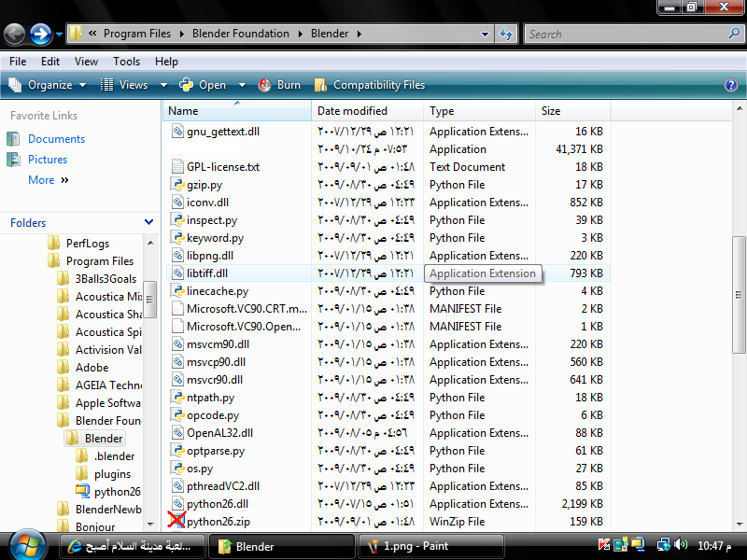Viewport: 747px width, 560px height.
Task: Click the ntpath.py Python file icon
Action: tap(177, 398)
